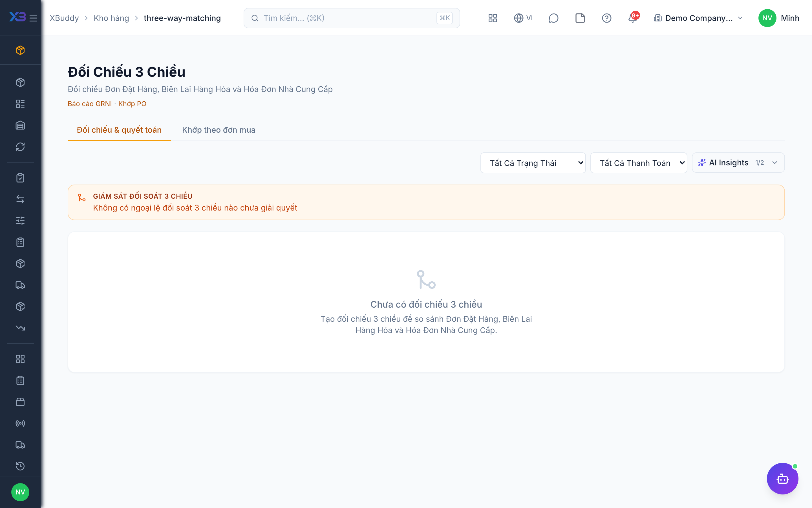Open the store box sidebar icon
The image size is (812, 508).
20,402
